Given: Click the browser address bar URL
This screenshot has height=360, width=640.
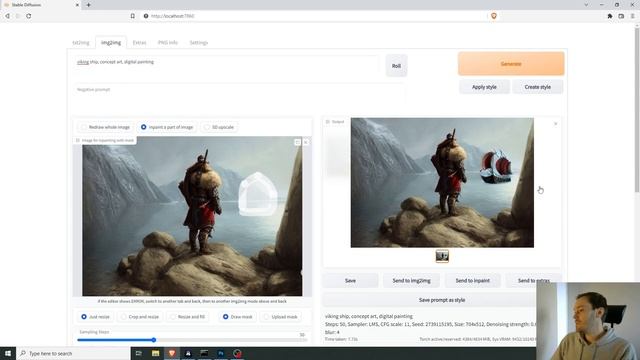Looking at the screenshot, I should [173, 16].
